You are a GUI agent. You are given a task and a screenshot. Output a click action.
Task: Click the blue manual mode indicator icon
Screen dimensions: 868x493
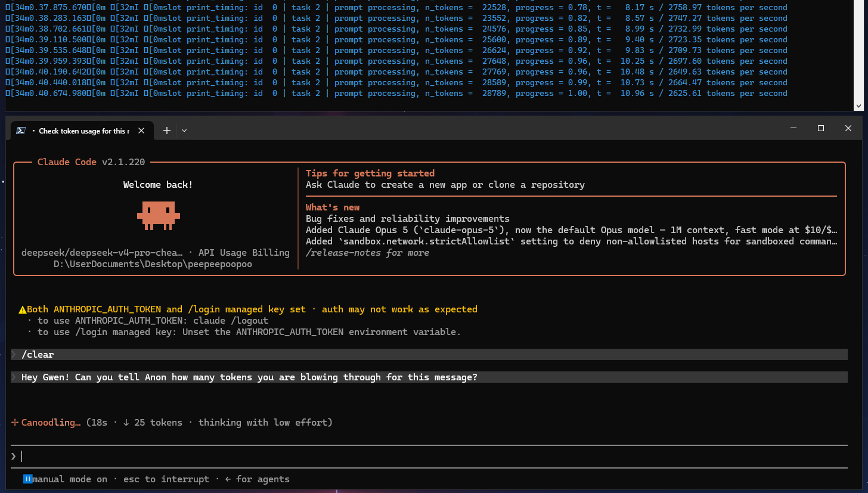tap(27, 479)
